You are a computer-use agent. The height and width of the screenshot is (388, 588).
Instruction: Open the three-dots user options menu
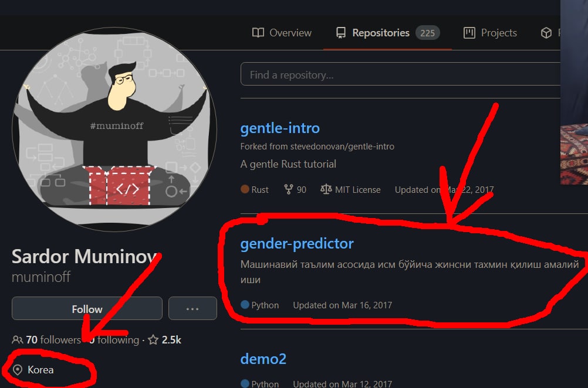point(192,309)
